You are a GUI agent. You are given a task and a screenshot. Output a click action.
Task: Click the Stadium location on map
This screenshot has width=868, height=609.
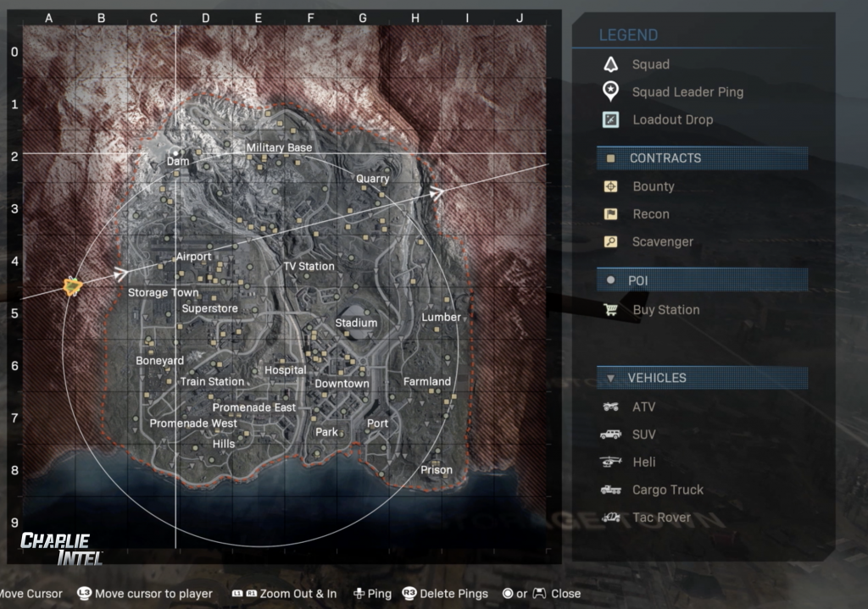(x=356, y=323)
